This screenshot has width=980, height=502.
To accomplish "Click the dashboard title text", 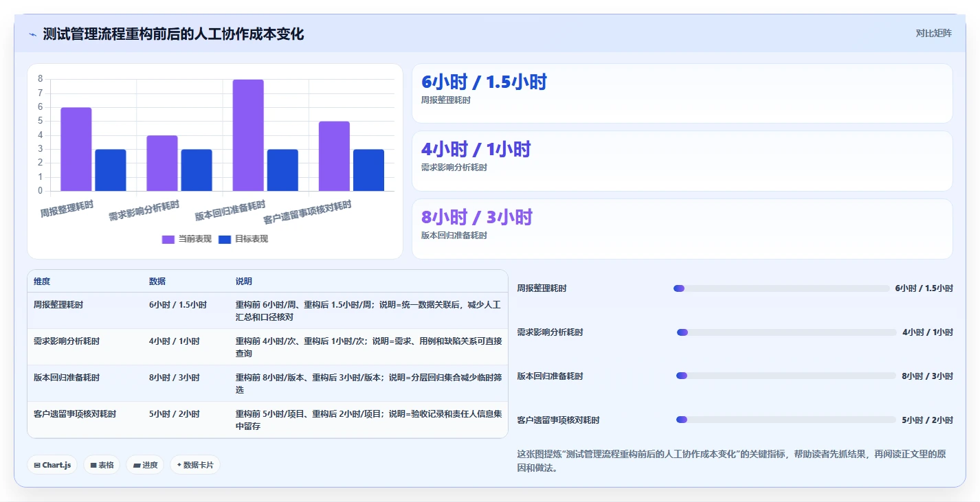I will pos(173,34).
